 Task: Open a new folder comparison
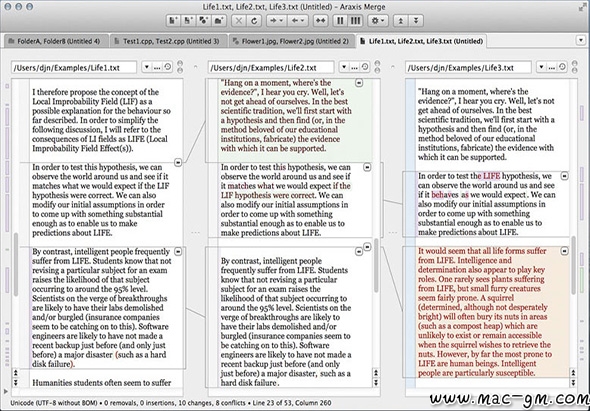tap(218, 21)
